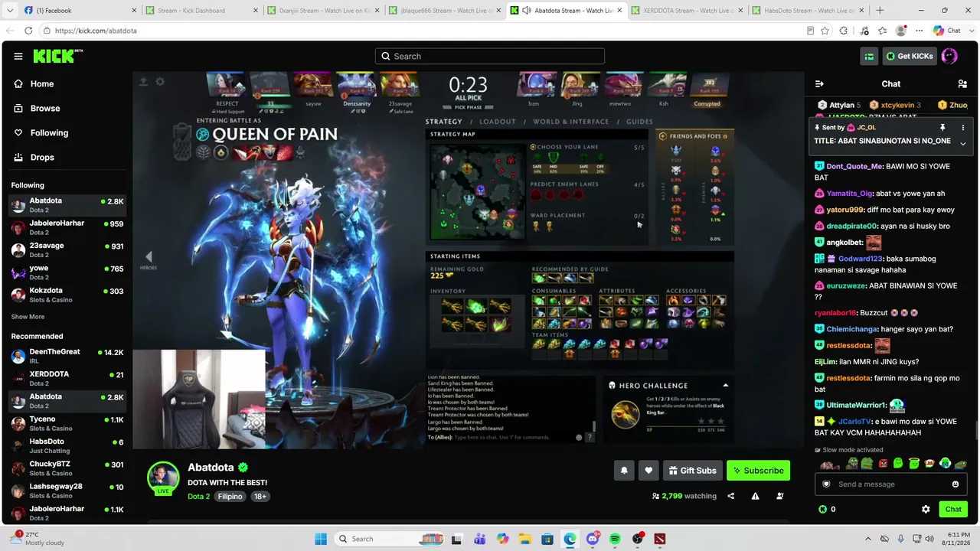Send message with Chat button
Screen dimensions: 980x551
click(953, 509)
